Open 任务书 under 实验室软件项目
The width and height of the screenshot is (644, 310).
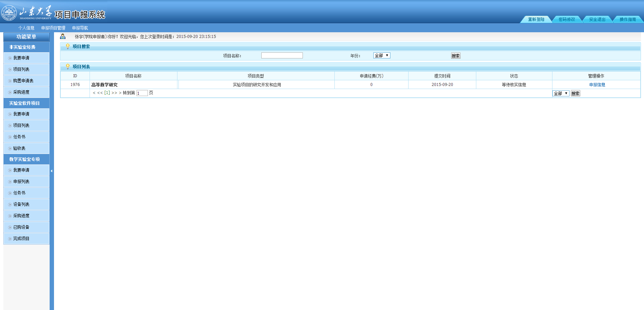pyautogui.click(x=26, y=137)
